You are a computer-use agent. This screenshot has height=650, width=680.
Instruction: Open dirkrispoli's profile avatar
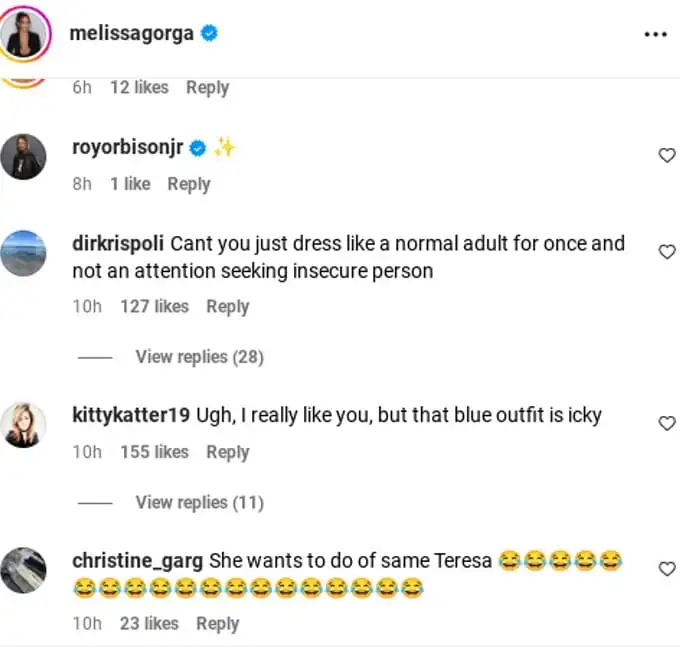coord(23,253)
